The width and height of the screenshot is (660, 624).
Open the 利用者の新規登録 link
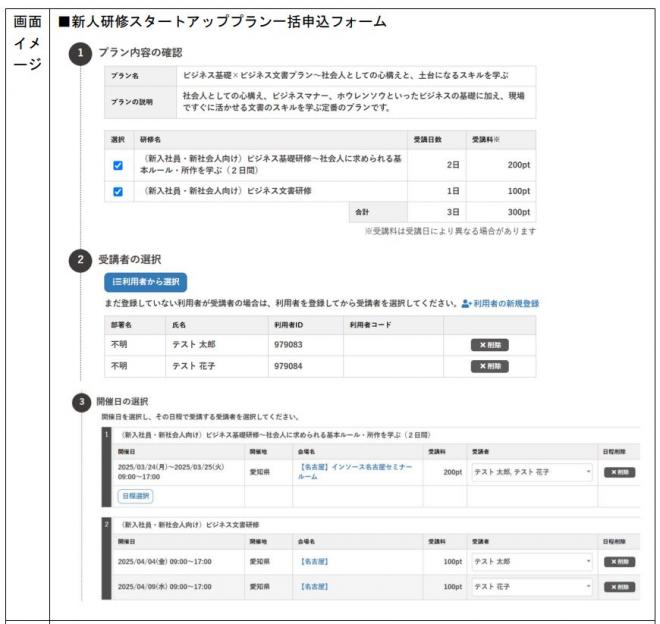[x=506, y=303]
